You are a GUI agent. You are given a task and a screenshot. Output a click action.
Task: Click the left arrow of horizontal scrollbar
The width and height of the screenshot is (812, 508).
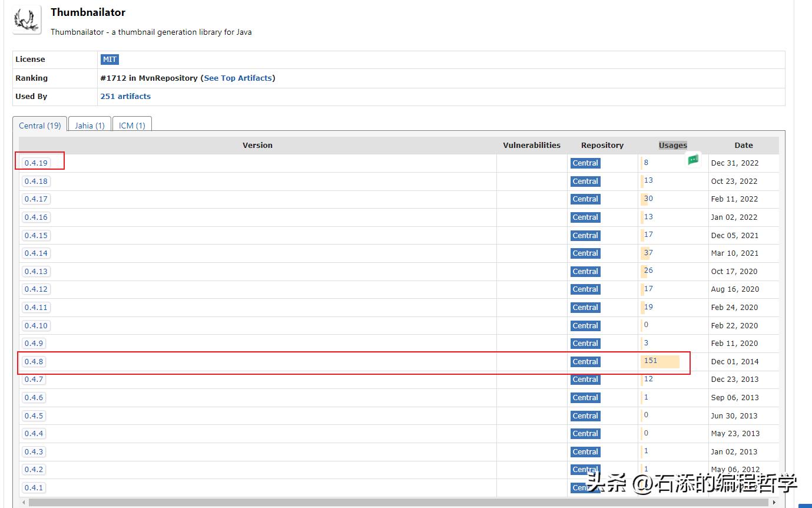tap(24, 503)
